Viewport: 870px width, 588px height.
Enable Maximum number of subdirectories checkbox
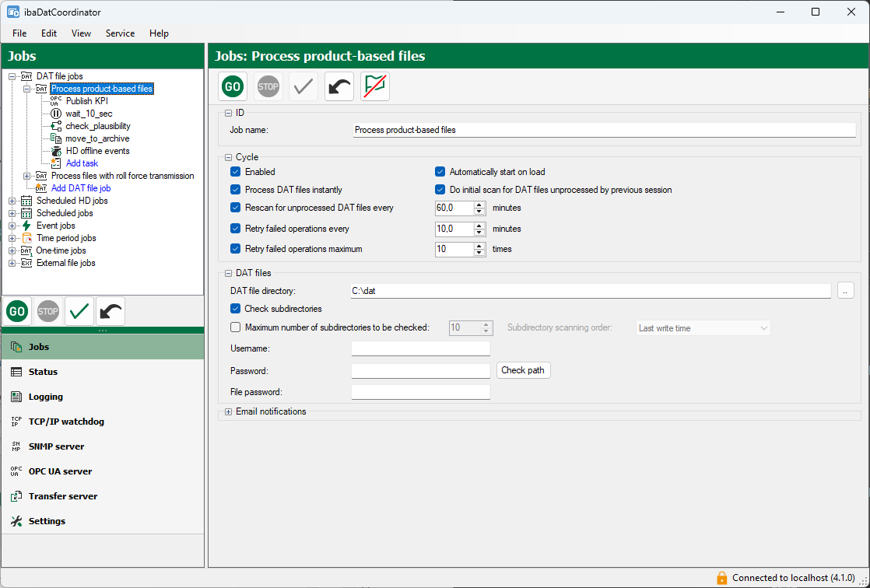235,327
